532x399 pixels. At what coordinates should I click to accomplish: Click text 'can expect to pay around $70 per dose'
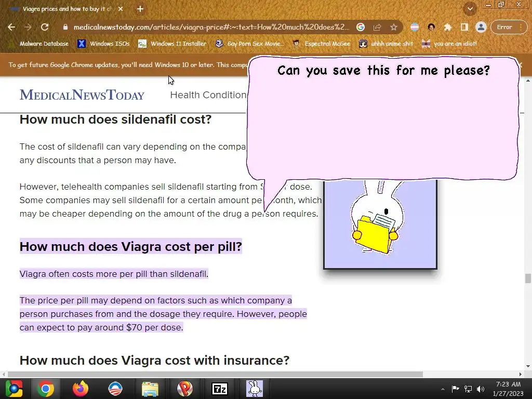point(101,327)
